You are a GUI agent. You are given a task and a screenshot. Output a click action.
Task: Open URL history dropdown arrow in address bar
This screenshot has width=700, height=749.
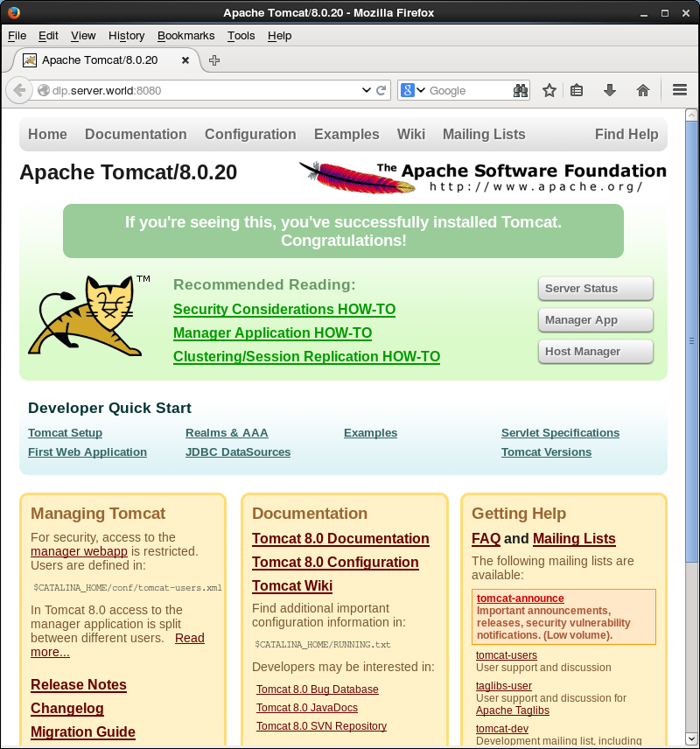point(367,90)
